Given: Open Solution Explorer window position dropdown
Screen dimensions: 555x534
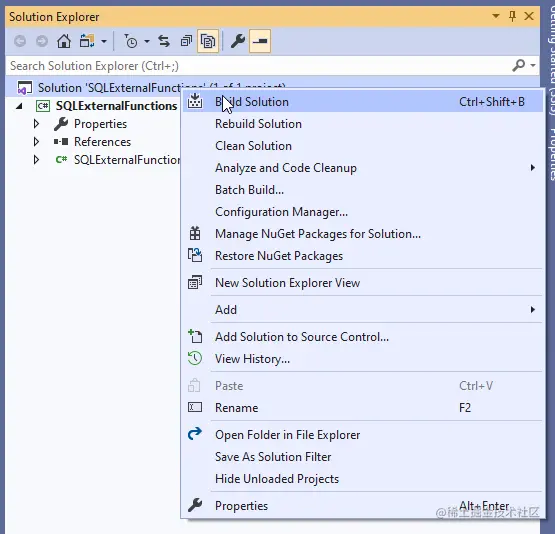Looking at the screenshot, I should click(496, 16).
